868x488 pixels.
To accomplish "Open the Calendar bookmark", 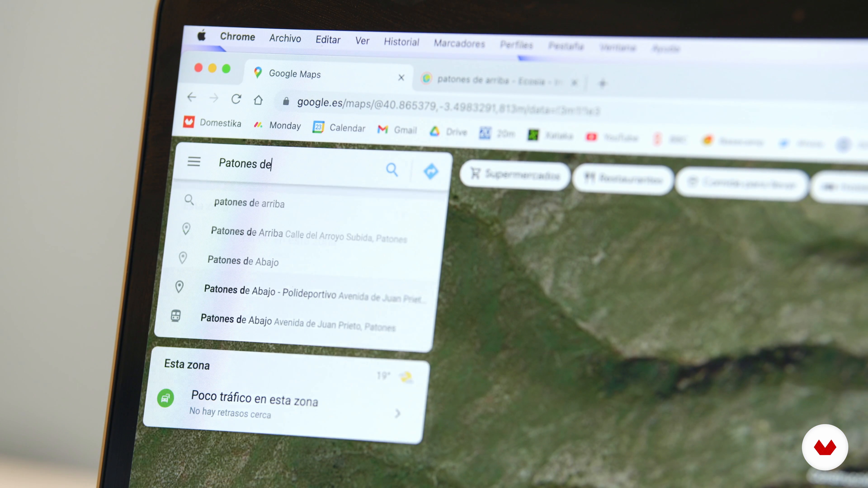I will coord(339,128).
